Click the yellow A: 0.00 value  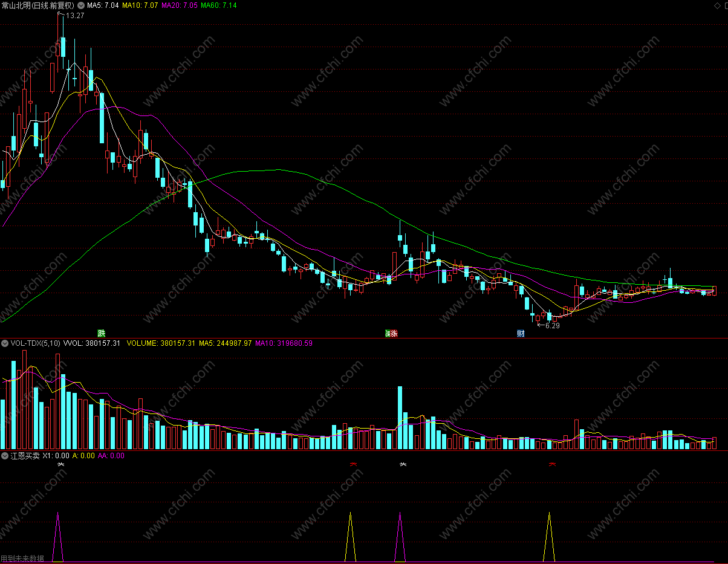coord(84,456)
